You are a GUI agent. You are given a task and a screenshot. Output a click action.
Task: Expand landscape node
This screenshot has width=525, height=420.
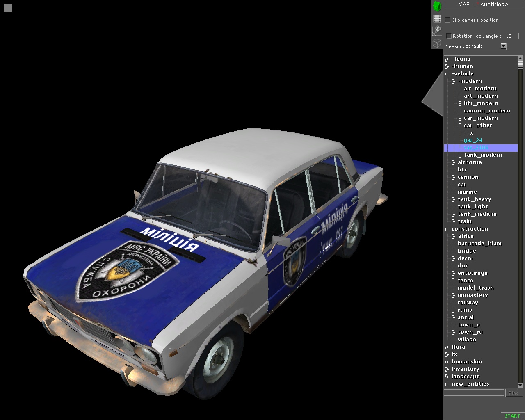[x=448, y=377]
